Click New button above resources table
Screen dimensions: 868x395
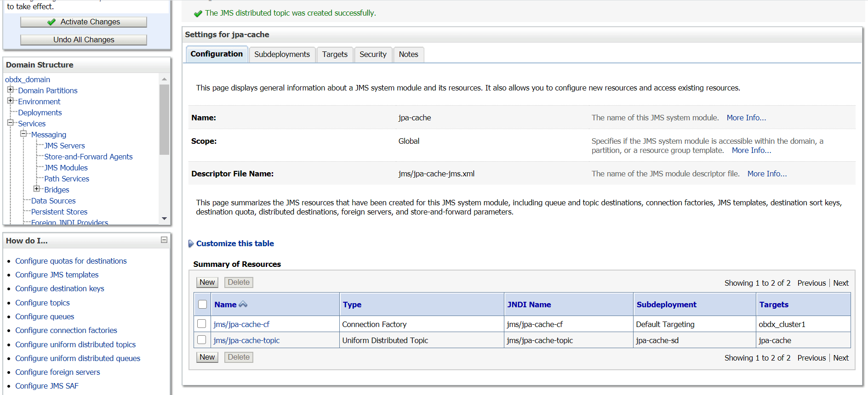pos(207,282)
